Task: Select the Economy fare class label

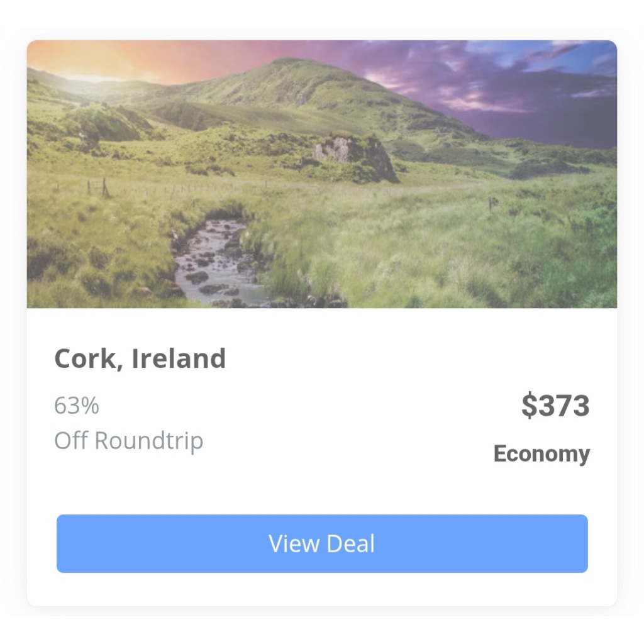Action: (541, 454)
